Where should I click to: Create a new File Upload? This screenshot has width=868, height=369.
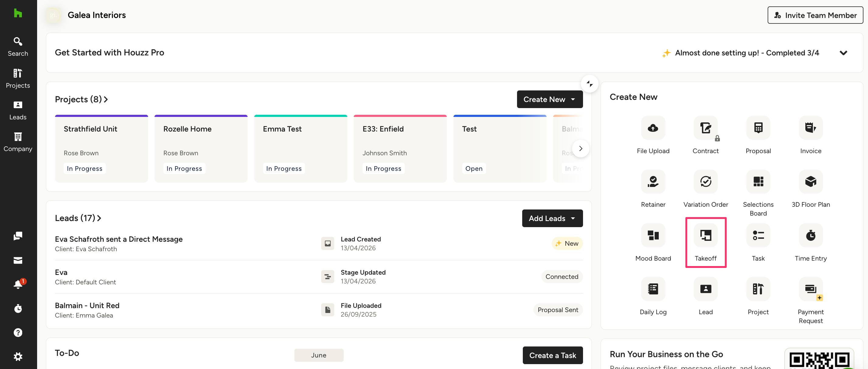(653, 135)
